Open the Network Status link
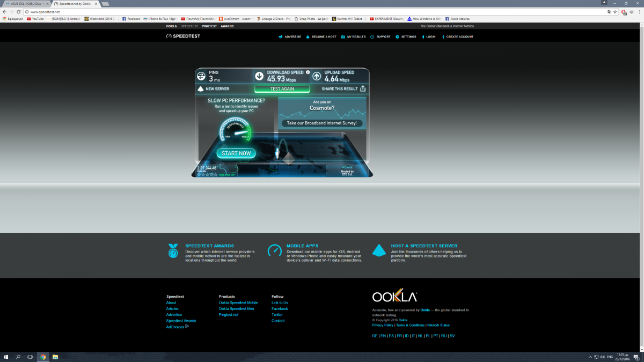 tap(438, 325)
